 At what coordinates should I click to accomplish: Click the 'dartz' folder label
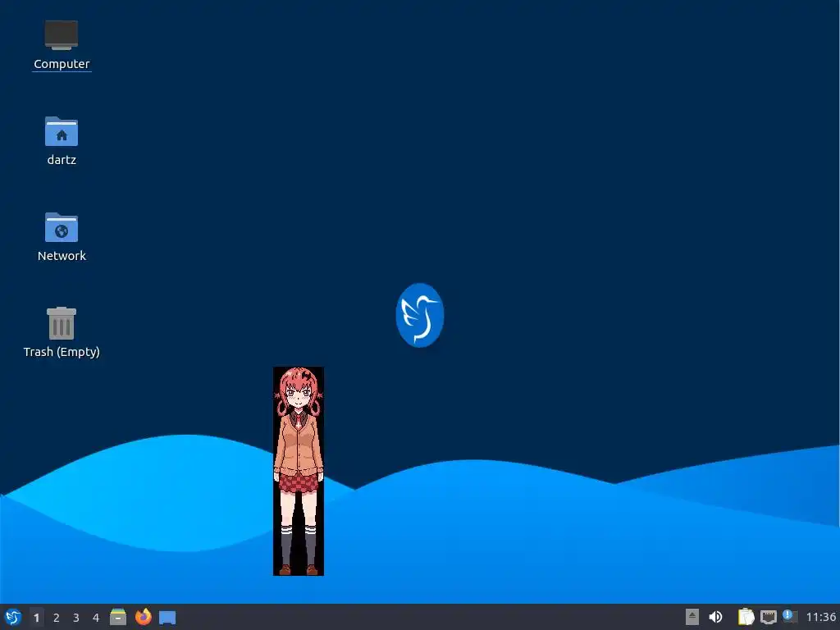click(x=62, y=160)
